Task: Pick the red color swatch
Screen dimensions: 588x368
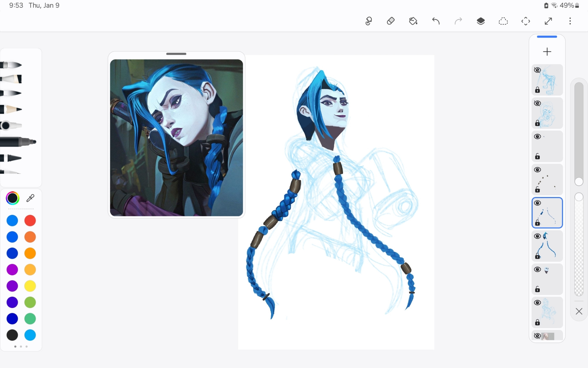Action: [x=30, y=221]
